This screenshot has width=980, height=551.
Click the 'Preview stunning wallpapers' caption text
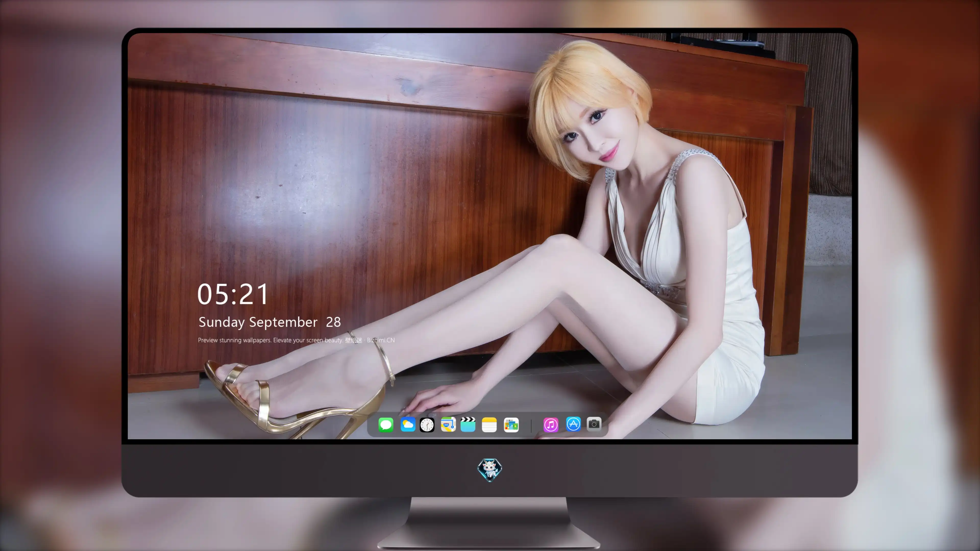296,340
